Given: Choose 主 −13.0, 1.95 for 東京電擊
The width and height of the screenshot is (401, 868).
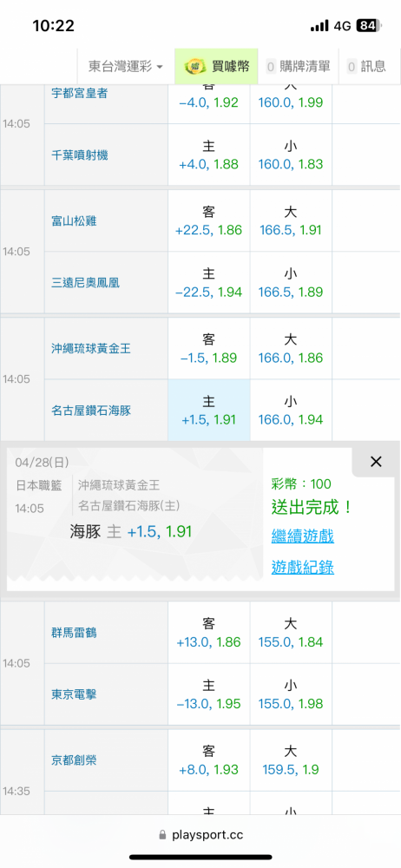Looking at the screenshot, I should [209, 694].
